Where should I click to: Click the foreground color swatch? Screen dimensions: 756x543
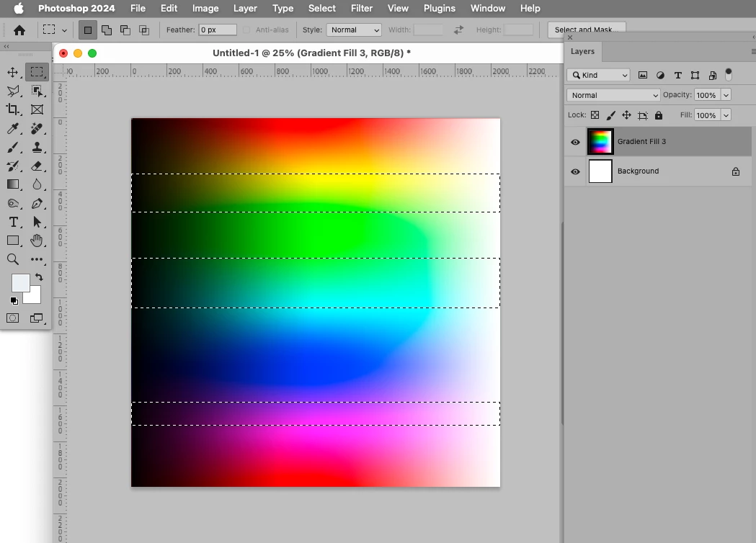click(x=20, y=282)
